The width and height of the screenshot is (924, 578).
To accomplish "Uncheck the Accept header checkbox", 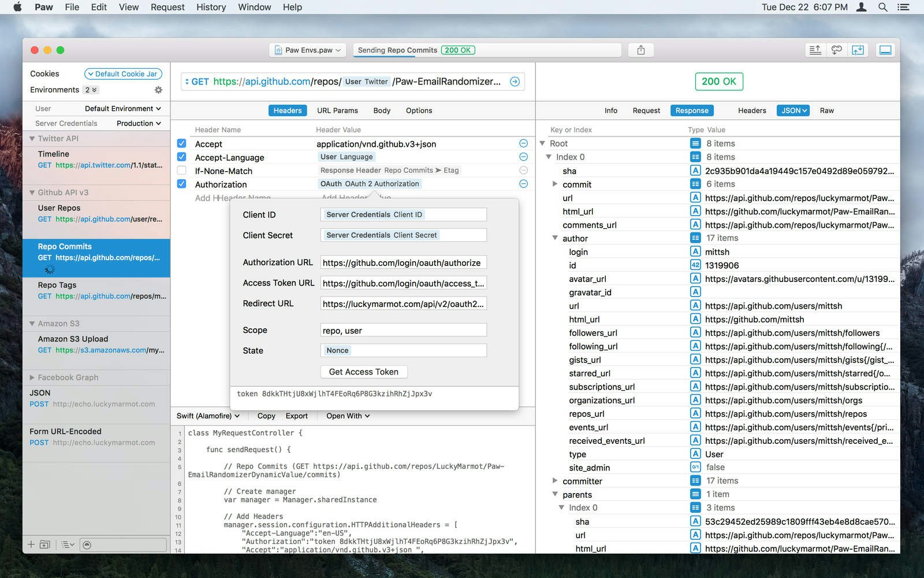I will point(181,143).
